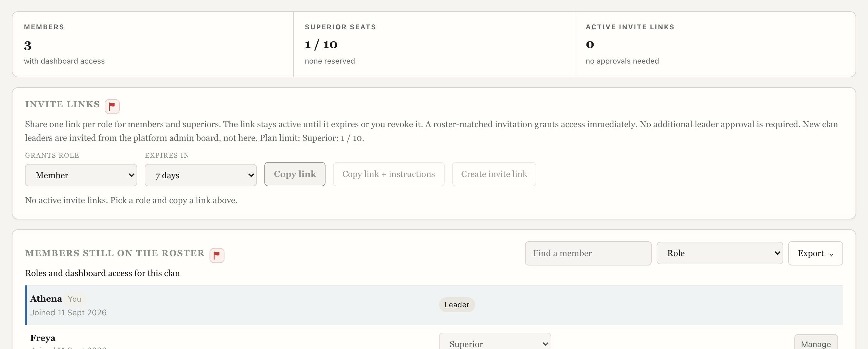The height and width of the screenshot is (349, 868).
Task: Click 'Roles and dashboard access for this clan'
Action: click(103, 273)
